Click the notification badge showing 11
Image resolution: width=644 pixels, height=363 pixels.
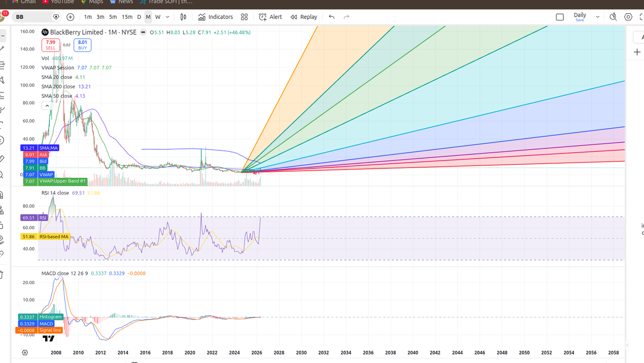click(5, 12)
